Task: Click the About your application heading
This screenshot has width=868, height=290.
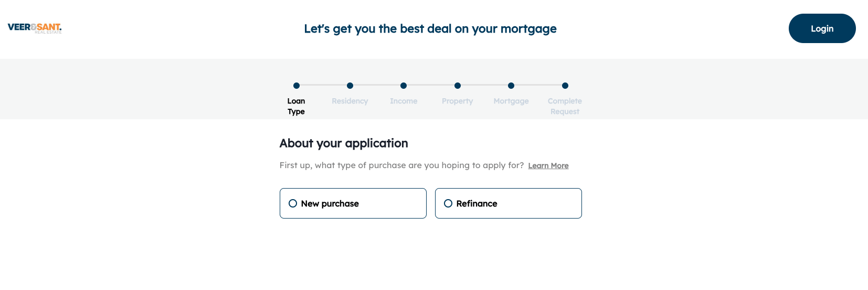Action: tap(344, 143)
